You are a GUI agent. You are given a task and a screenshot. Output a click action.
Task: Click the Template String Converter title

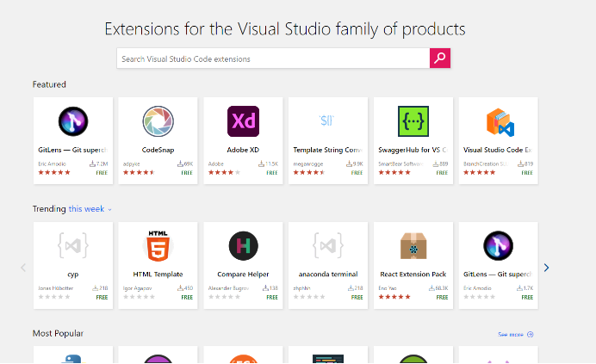(x=327, y=150)
